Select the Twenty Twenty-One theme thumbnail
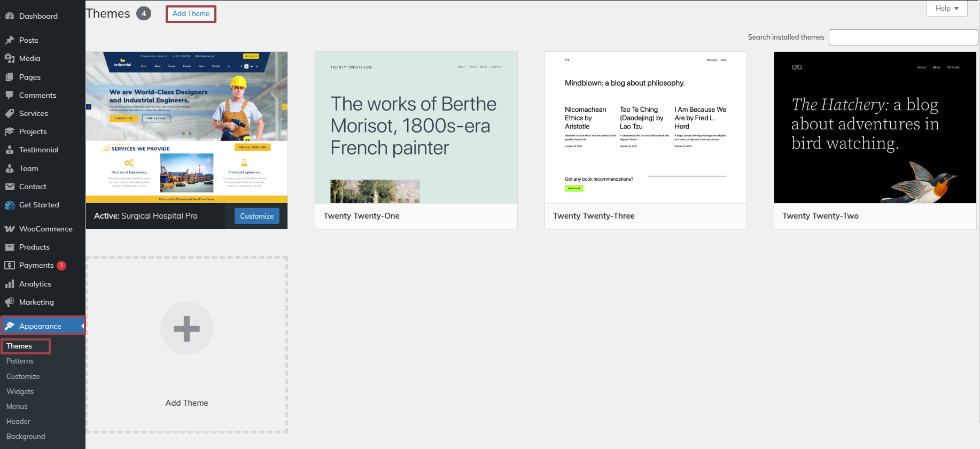 point(416,127)
